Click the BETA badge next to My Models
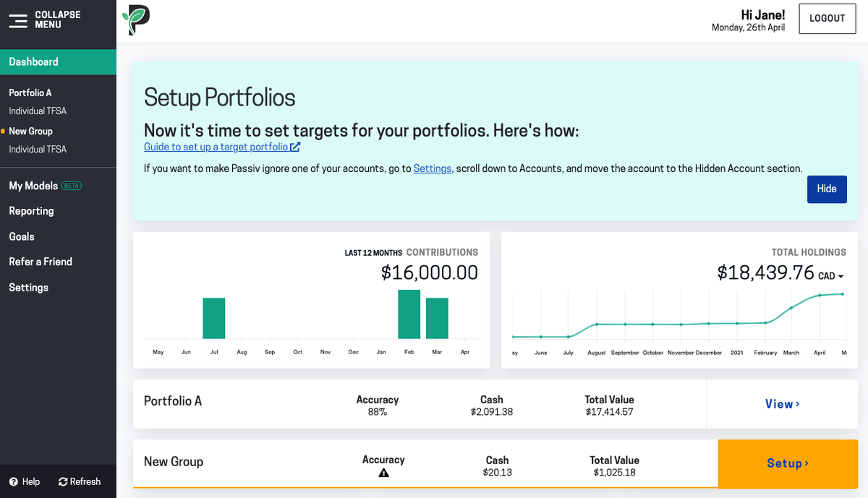The width and height of the screenshot is (868, 498). point(72,186)
